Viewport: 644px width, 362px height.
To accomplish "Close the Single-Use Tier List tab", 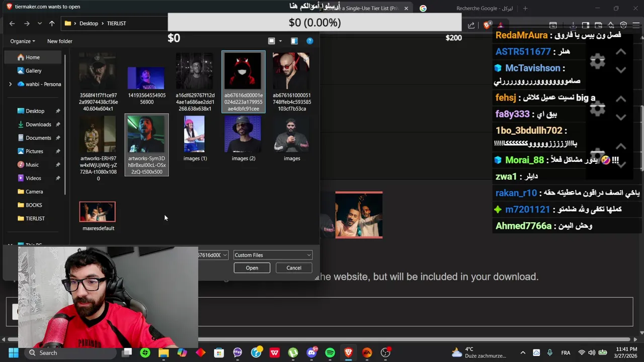I will point(406,9).
